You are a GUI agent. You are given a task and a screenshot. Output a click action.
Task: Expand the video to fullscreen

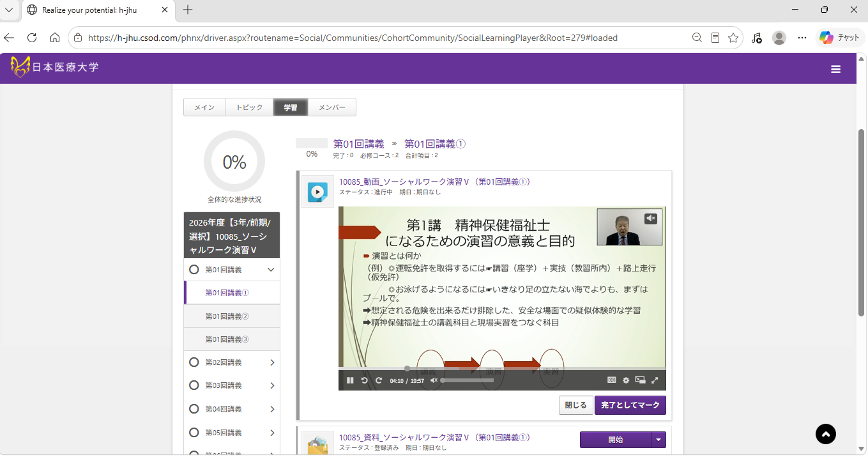pyautogui.click(x=655, y=380)
